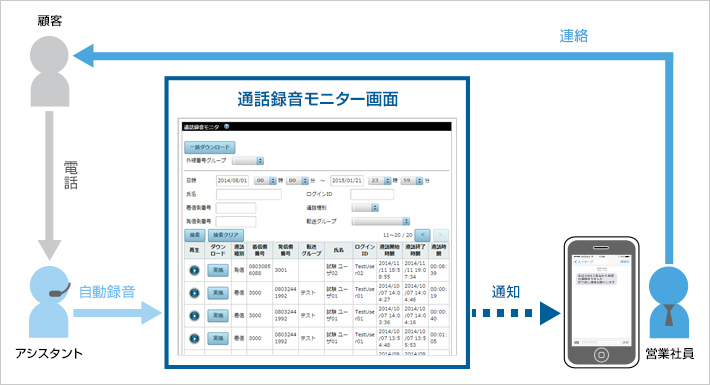Image resolution: width=710 pixels, height=385 pixels.
Task: Click the 再生 column header
Action: 194,250
